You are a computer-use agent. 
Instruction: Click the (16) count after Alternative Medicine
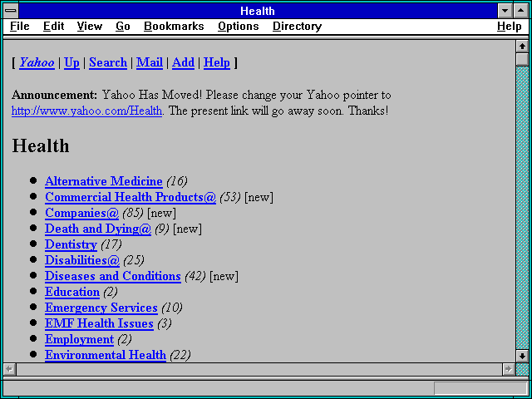(177, 181)
